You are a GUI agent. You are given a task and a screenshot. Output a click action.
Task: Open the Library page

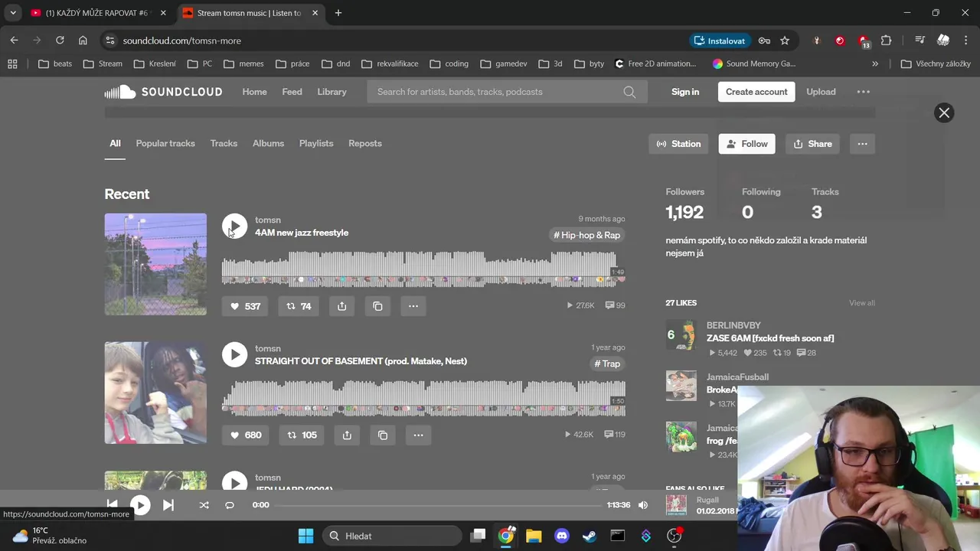coord(332,92)
